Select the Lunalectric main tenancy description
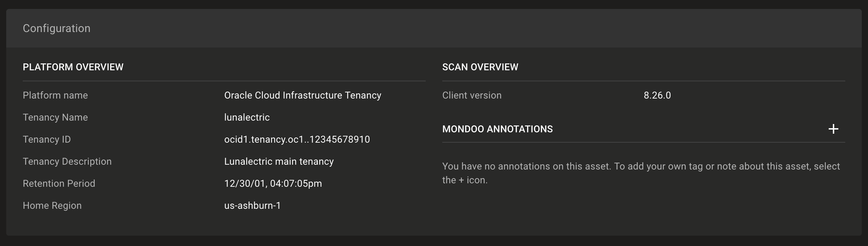Viewport: 868px width, 246px height. click(279, 161)
